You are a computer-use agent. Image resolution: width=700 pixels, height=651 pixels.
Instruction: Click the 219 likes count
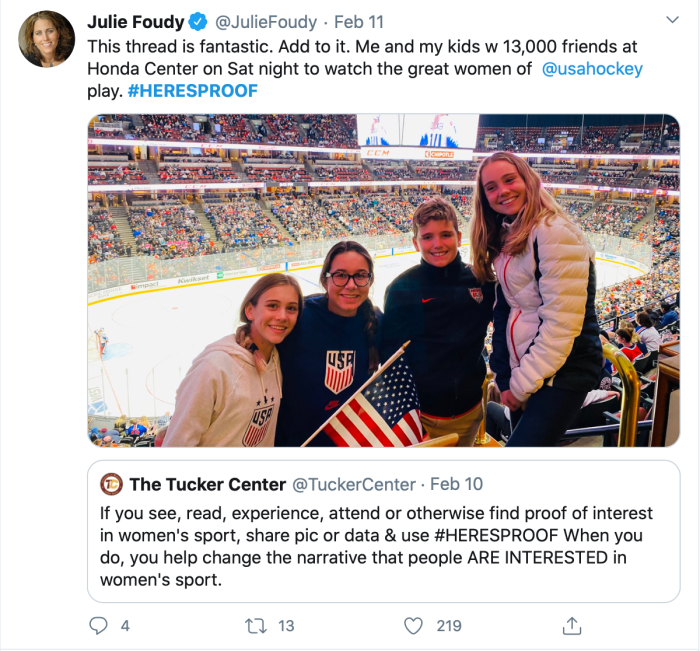click(x=449, y=625)
